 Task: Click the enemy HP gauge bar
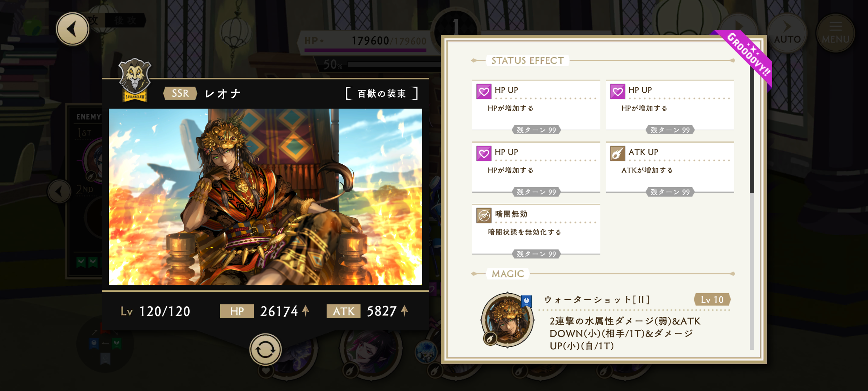tap(365, 50)
